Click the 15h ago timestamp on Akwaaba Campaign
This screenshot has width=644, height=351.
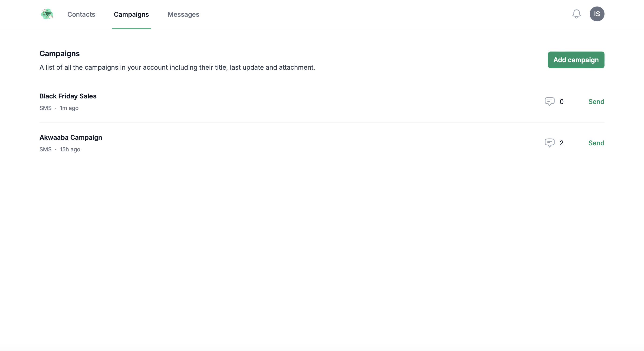[70, 149]
